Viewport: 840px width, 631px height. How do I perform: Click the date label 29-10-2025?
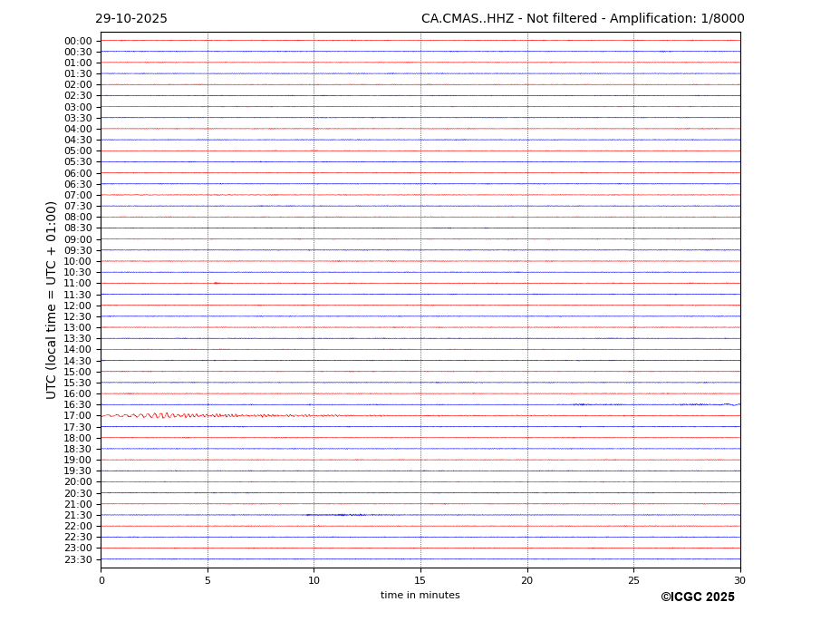pos(131,19)
